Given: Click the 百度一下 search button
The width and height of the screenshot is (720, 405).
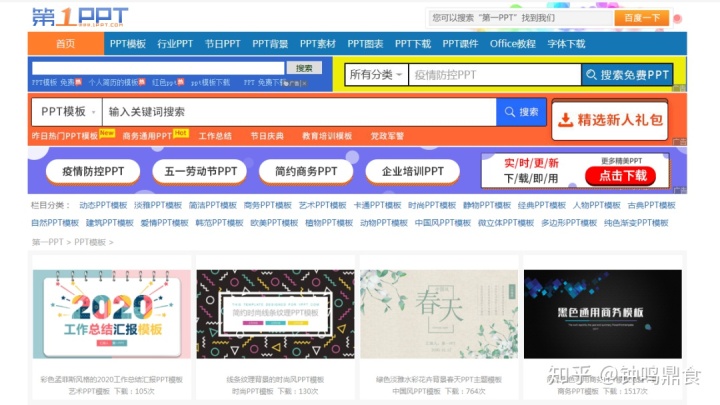Looking at the screenshot, I should tap(641, 18).
